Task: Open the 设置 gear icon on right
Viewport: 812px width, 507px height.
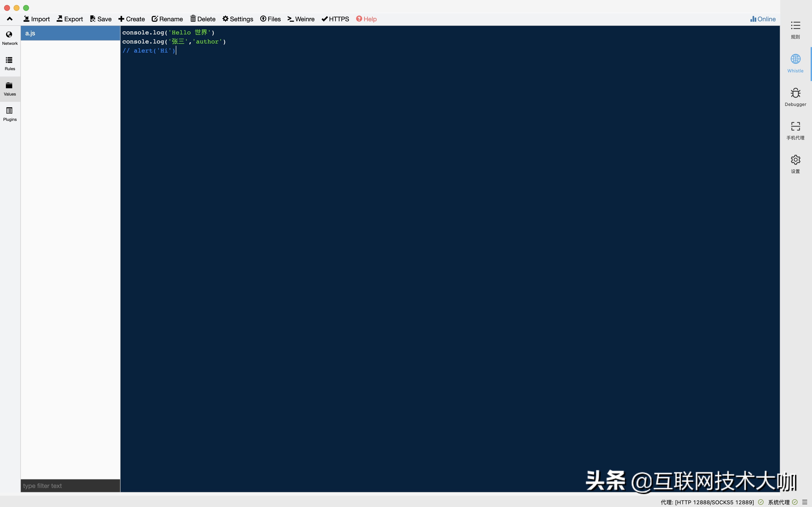Action: click(795, 160)
